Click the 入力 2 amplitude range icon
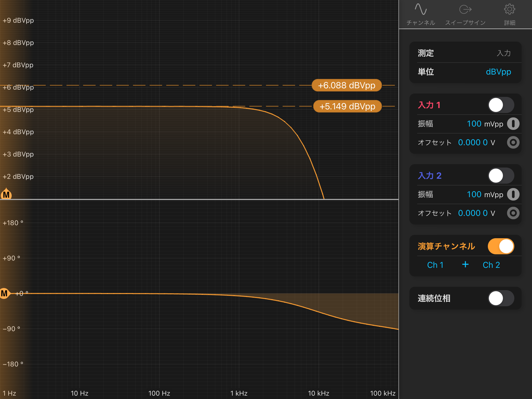The width and height of the screenshot is (532, 399). tap(513, 194)
